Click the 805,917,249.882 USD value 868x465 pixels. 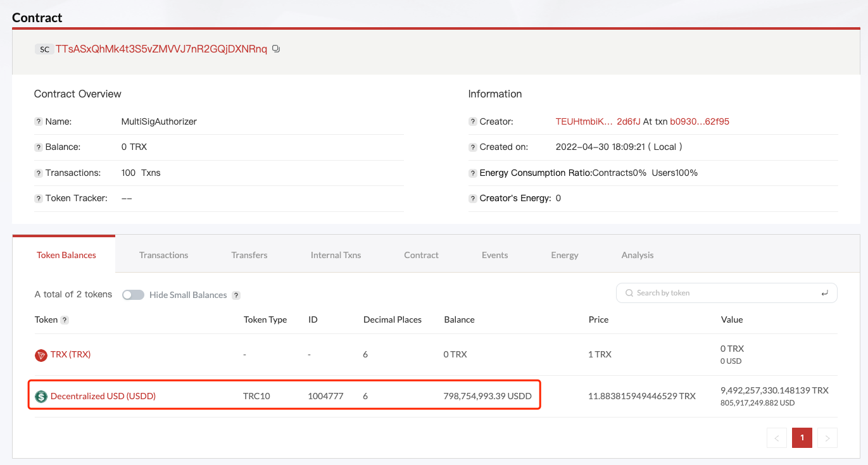(x=758, y=403)
